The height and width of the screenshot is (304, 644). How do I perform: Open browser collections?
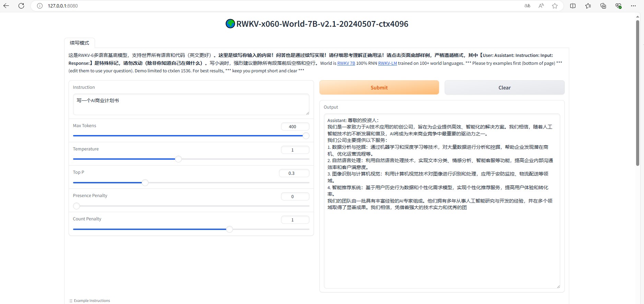click(x=603, y=6)
